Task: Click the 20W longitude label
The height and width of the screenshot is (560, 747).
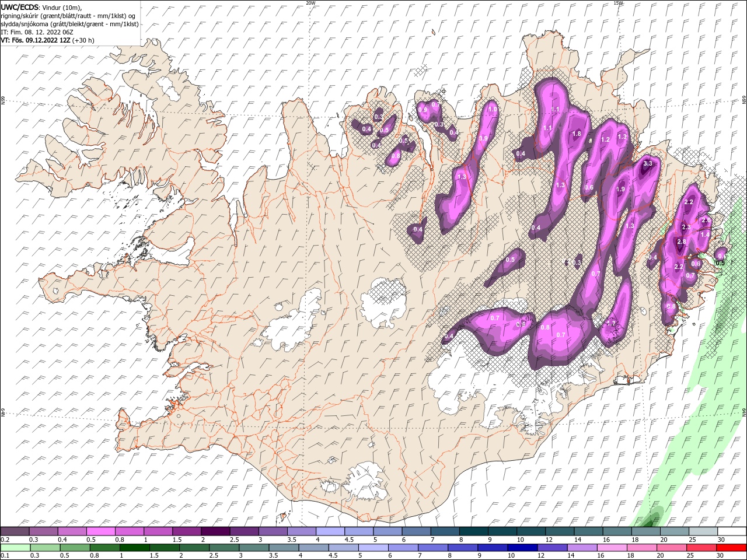Action: (x=310, y=3)
